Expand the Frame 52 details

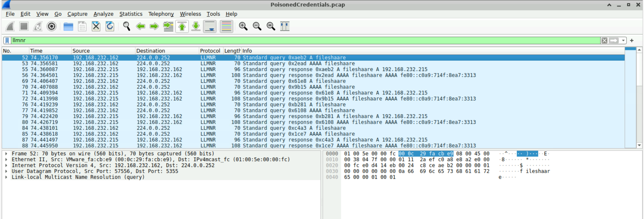click(x=6, y=154)
